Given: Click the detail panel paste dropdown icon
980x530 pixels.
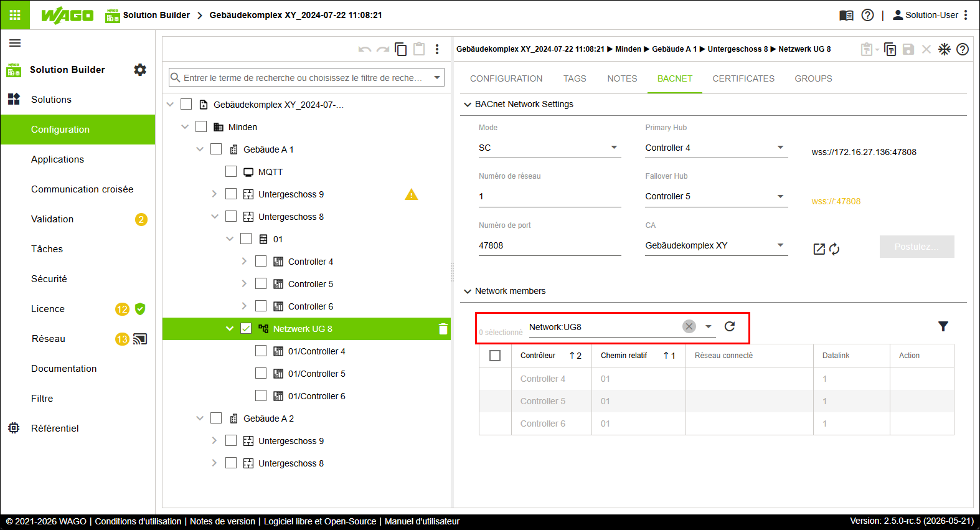Looking at the screenshot, I should pos(869,49).
